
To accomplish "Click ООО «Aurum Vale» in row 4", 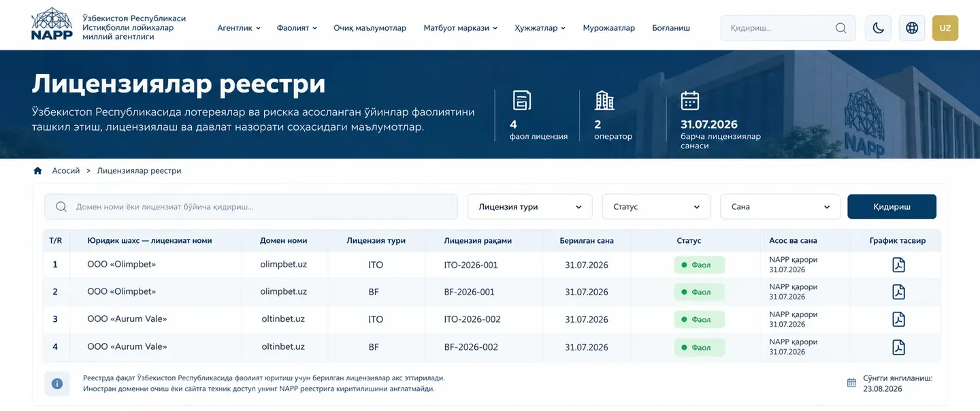I will click(x=127, y=347).
